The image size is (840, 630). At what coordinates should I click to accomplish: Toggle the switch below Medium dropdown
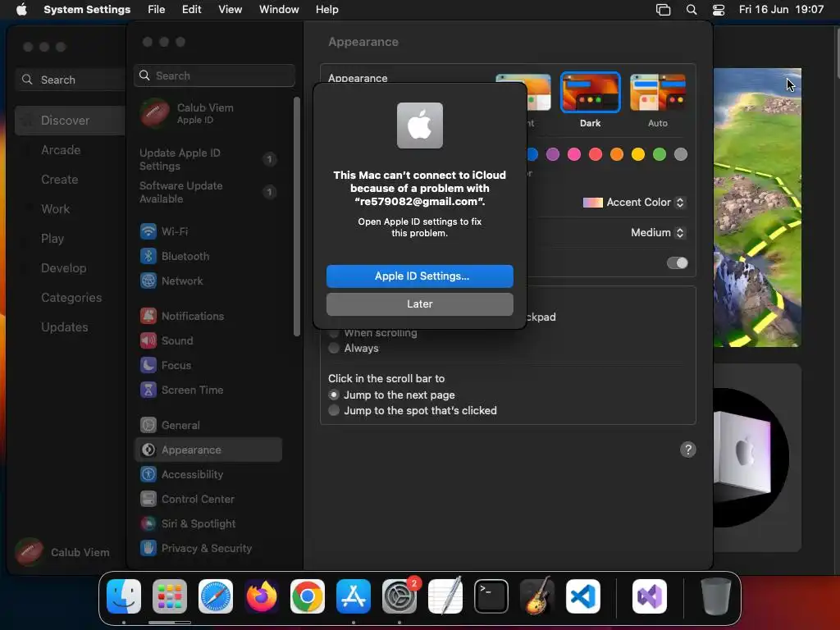tap(677, 263)
